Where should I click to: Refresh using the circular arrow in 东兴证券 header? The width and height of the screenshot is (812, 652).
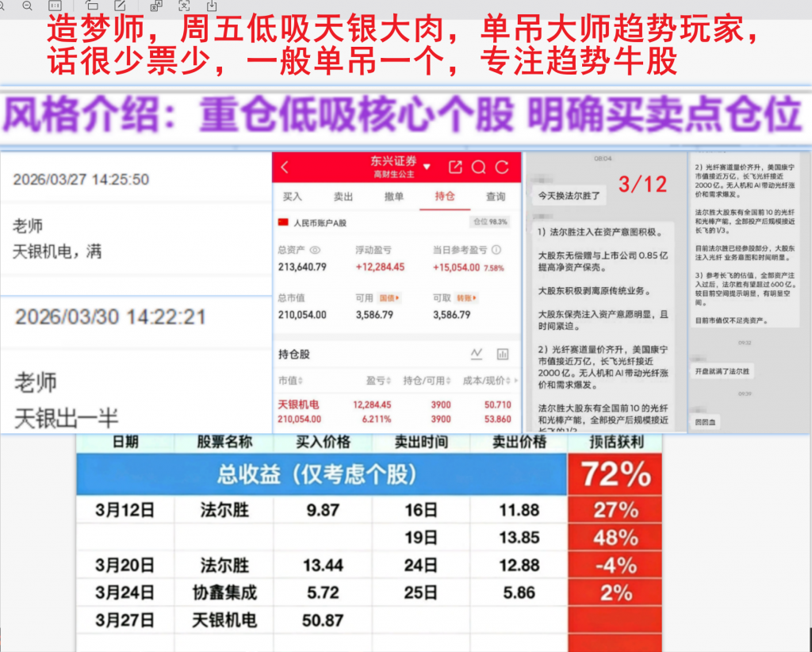[502, 167]
